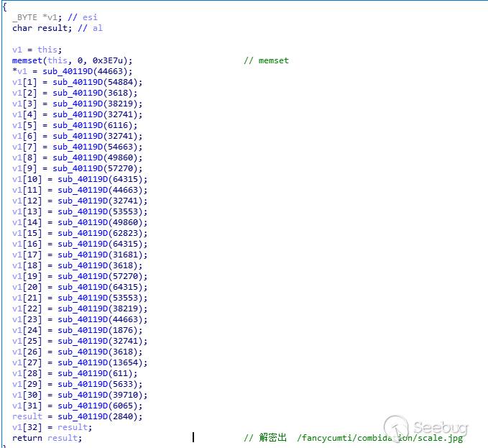
Task: Select the v1[16] assignment line
Action: pyautogui.click(x=80, y=244)
